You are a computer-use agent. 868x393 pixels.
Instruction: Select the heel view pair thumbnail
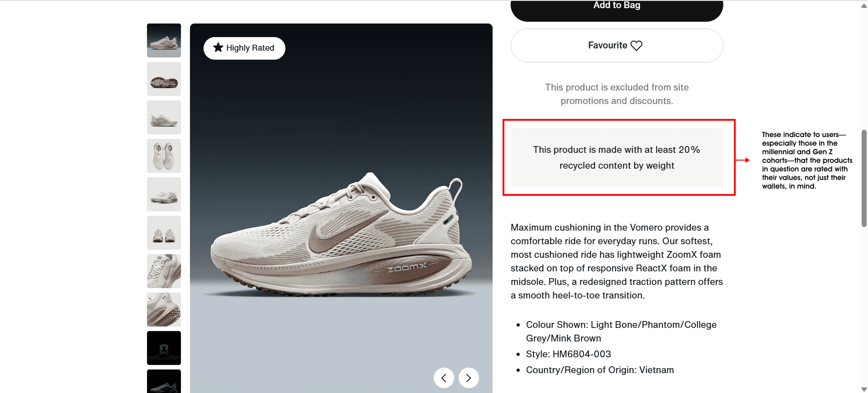[164, 232]
